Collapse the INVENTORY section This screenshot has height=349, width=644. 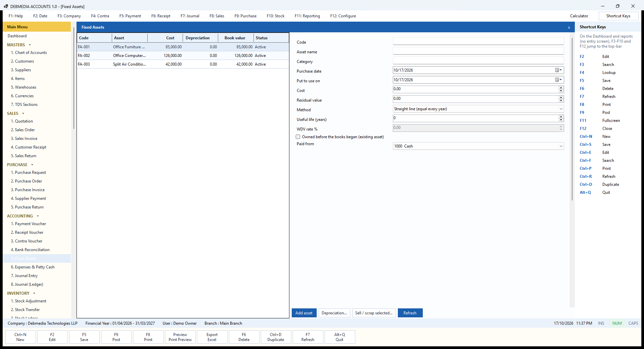tap(34, 293)
